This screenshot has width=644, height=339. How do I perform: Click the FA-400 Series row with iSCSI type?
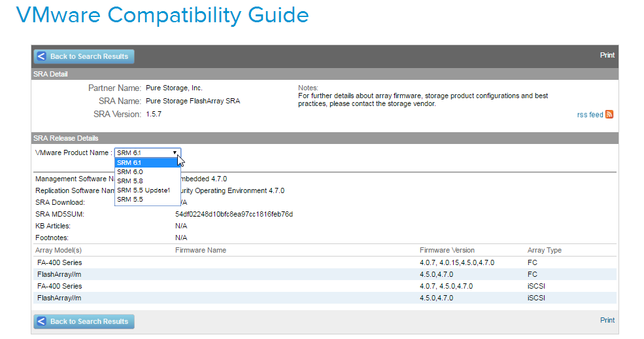click(324, 286)
